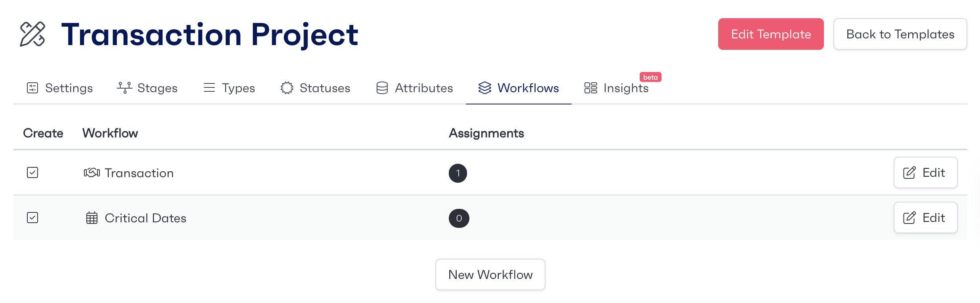Go Back to Templates
980x303 pixels.
(900, 34)
